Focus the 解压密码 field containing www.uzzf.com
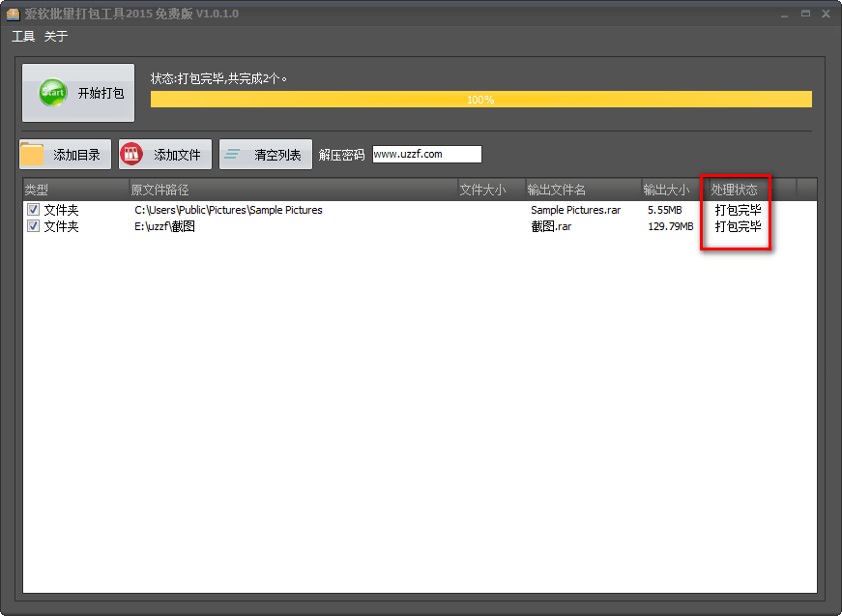The width and height of the screenshot is (842, 616). click(427, 154)
